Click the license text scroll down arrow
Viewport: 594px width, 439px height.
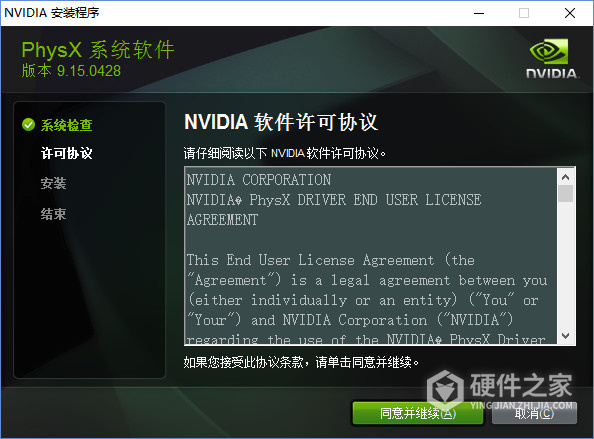coord(566,336)
